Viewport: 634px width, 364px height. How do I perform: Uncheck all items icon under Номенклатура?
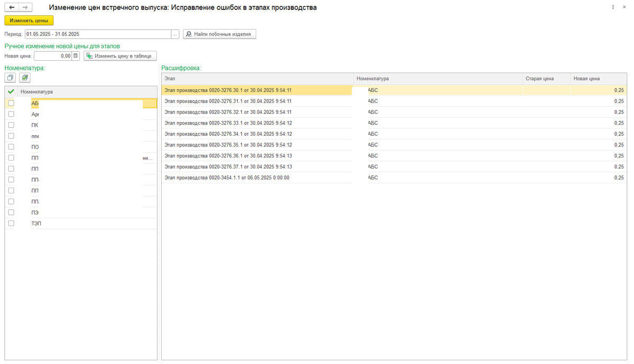11,78
